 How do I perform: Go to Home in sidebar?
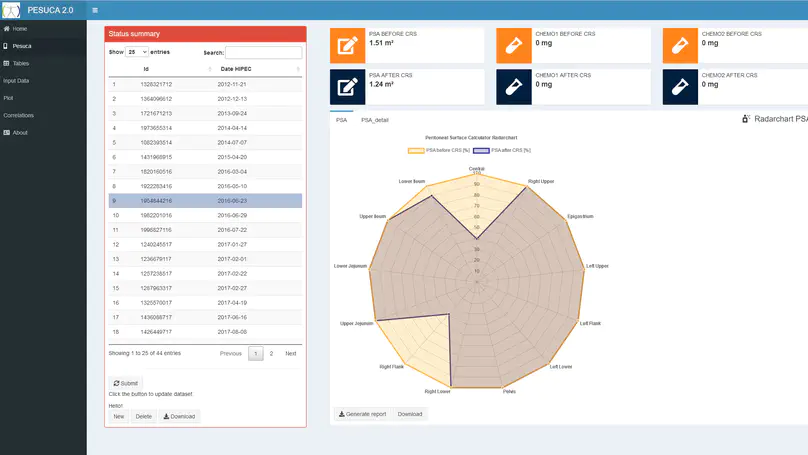pyautogui.click(x=43, y=29)
